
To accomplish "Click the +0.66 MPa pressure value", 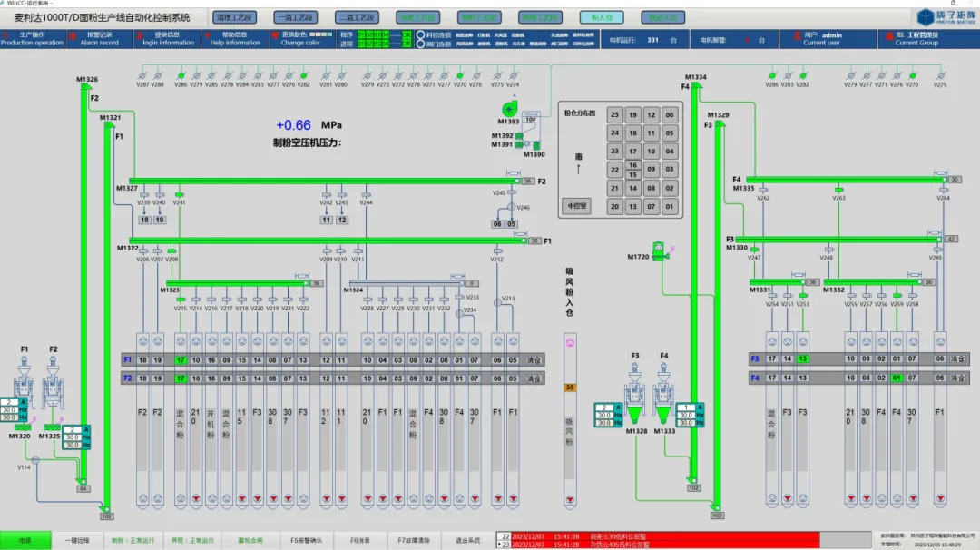I will (x=293, y=125).
